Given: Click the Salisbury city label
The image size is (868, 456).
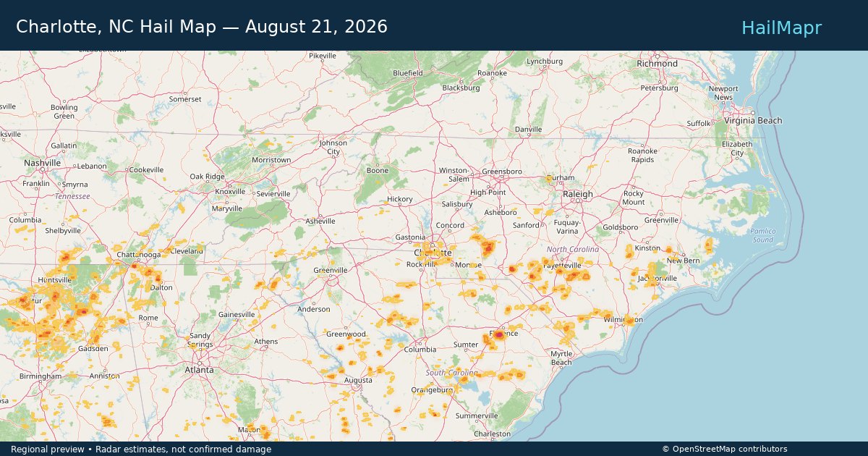Looking at the screenshot, I should pyautogui.click(x=457, y=204).
